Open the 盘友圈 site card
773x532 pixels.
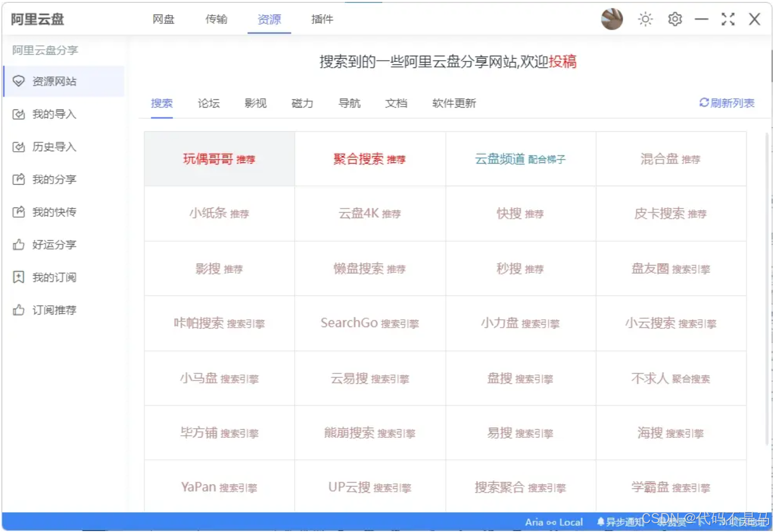(671, 268)
